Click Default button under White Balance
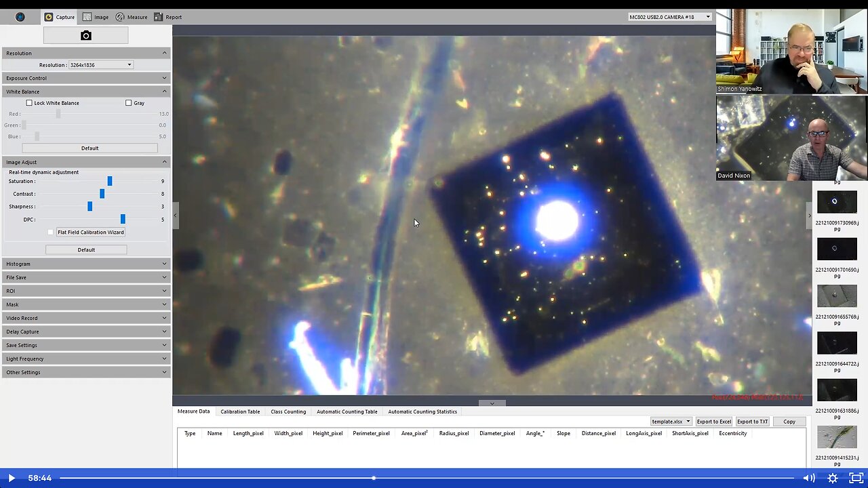This screenshot has width=868, height=488. pos(90,148)
